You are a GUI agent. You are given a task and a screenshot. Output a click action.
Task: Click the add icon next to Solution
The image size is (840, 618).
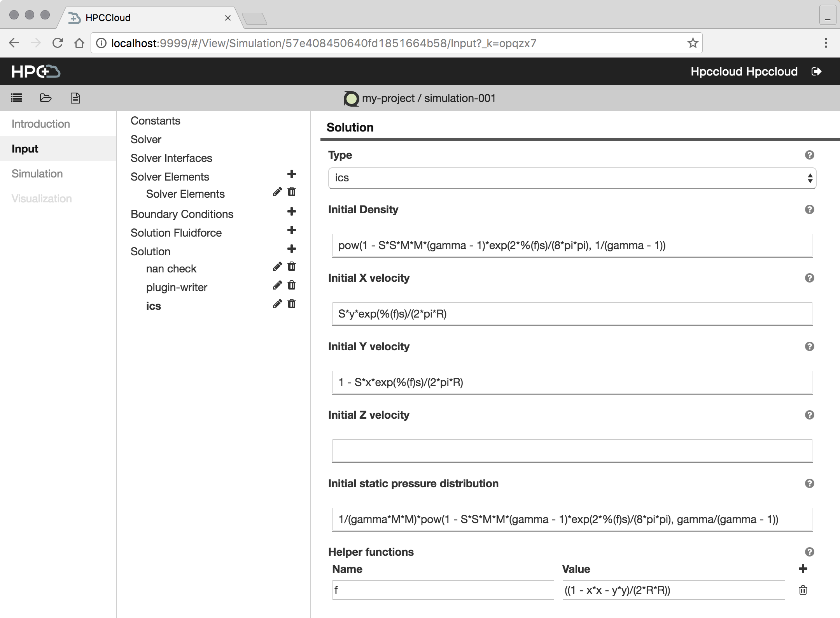[x=292, y=251]
